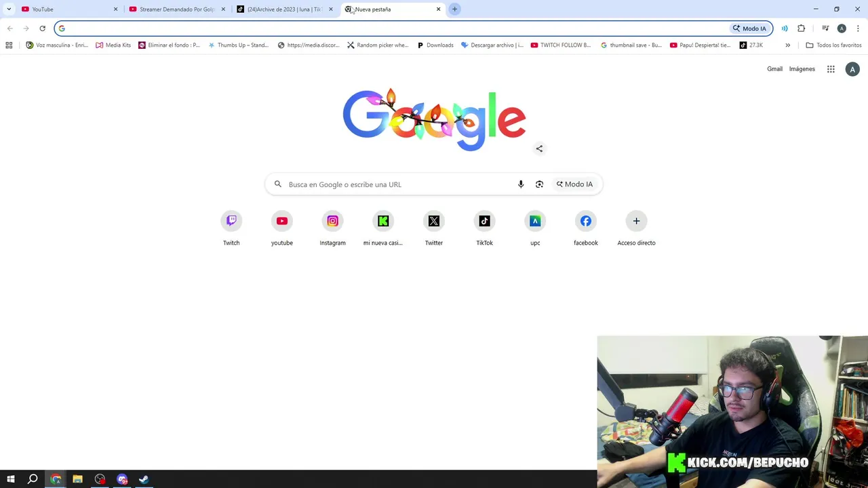This screenshot has width=868, height=488.
Task: Open File Explorer from the taskbar
Action: (77, 479)
